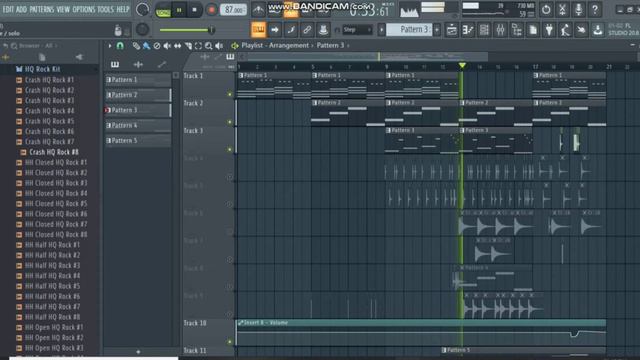Open the OPTIONS menu

[84, 9]
